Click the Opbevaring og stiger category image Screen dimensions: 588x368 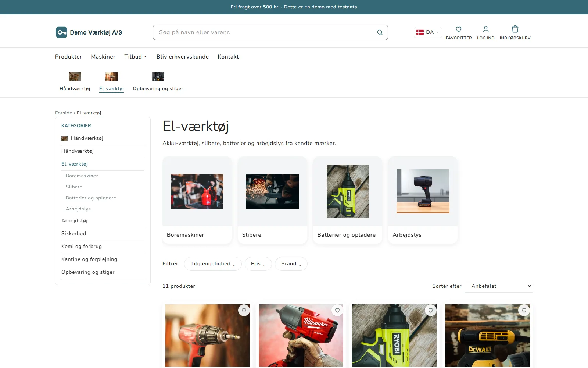point(158,77)
